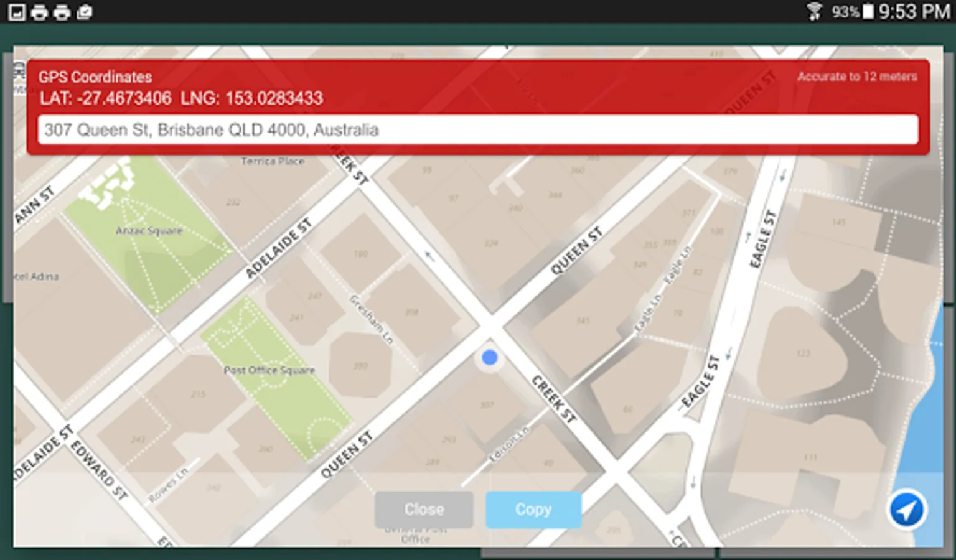Tap the CREEK ST label below the blue dot
Screen dimensions: 956x560
[x=553, y=399]
